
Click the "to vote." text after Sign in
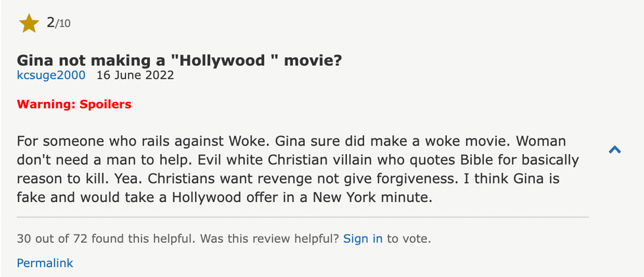click(x=409, y=239)
